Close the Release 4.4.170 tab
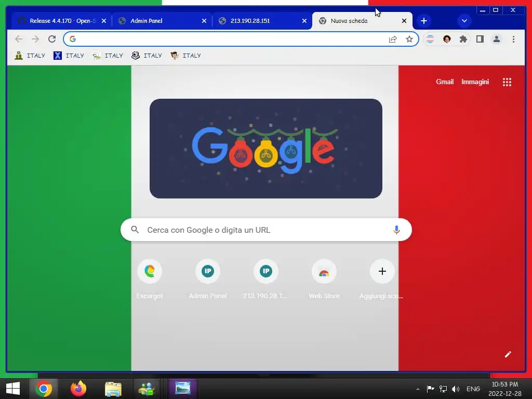The height and width of the screenshot is (399, 532). click(104, 21)
